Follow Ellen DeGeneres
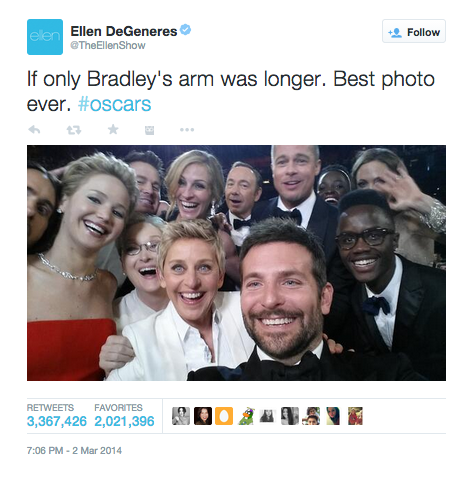 coord(414,31)
